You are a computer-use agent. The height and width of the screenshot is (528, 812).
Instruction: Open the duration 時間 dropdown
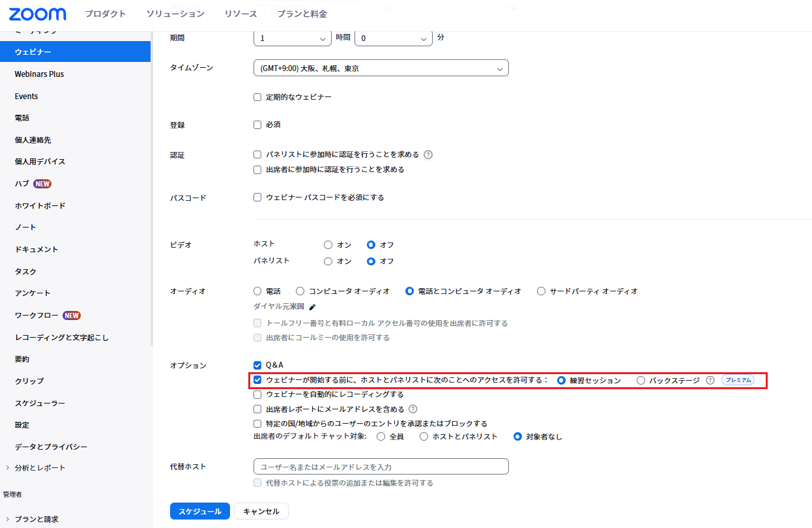[291, 38]
